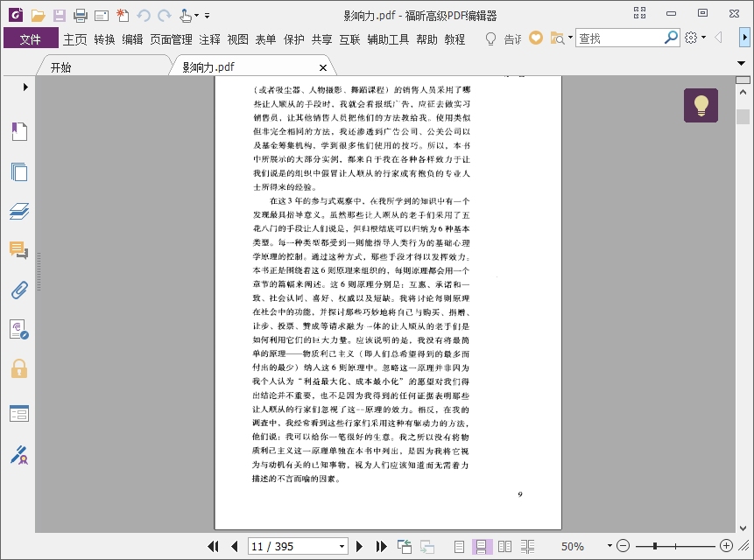Open the settings gear icon
754x560 pixels.
coord(691,38)
